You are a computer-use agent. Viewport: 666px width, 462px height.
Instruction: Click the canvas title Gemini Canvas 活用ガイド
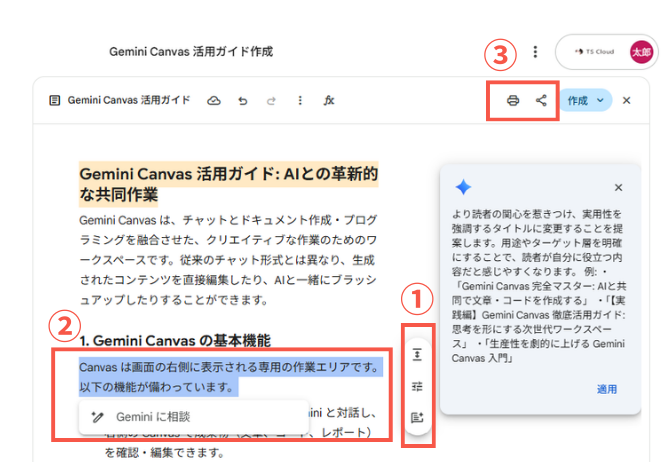129,100
